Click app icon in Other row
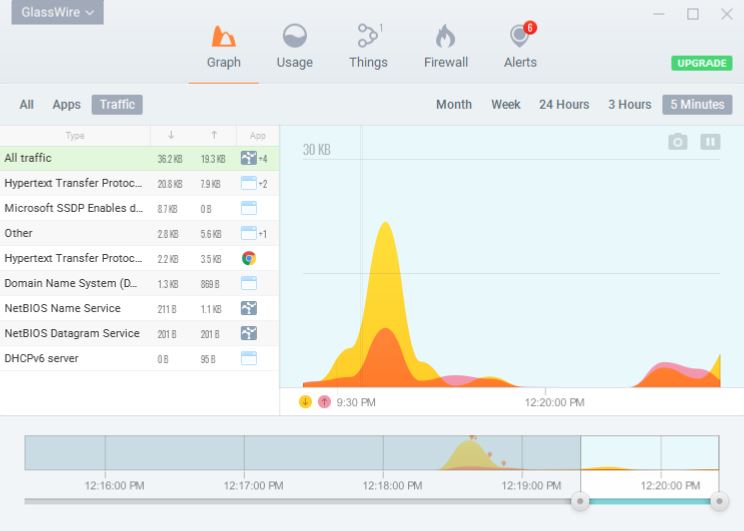 pyautogui.click(x=249, y=233)
